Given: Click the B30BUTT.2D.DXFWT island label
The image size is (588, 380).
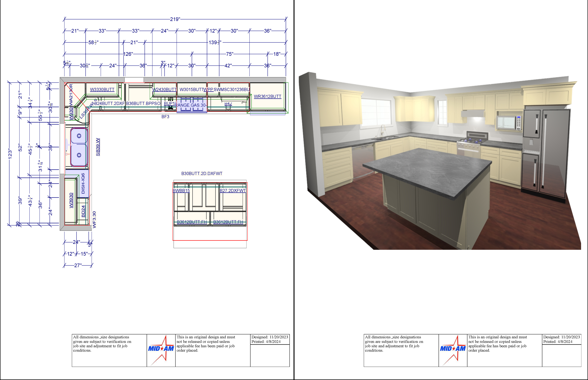Looking at the screenshot, I should click(202, 173).
